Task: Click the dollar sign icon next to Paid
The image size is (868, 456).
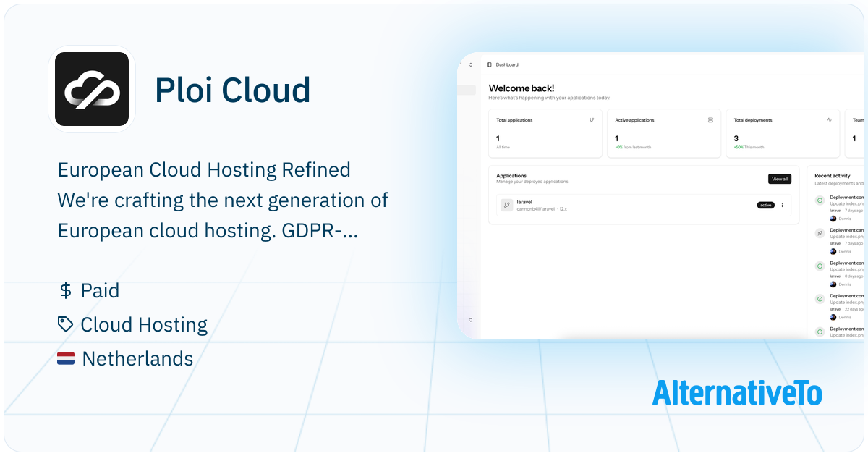Action: pyautogui.click(x=65, y=291)
